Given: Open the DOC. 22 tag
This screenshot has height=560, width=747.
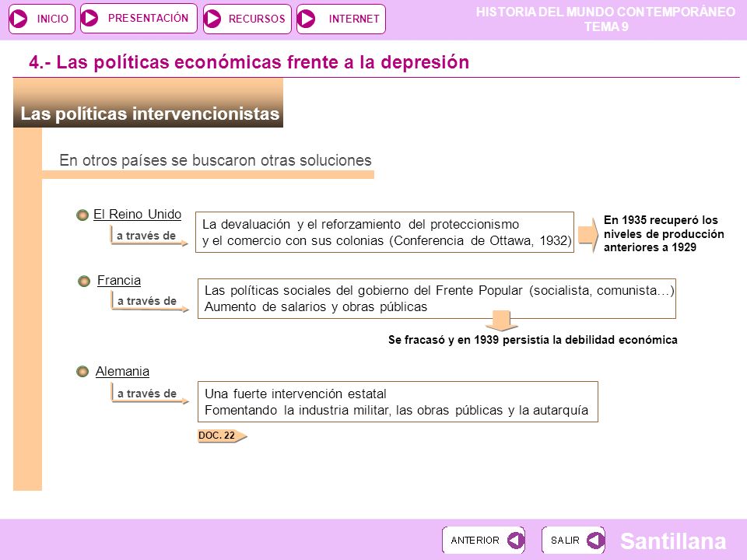Looking at the screenshot, I should [x=222, y=436].
